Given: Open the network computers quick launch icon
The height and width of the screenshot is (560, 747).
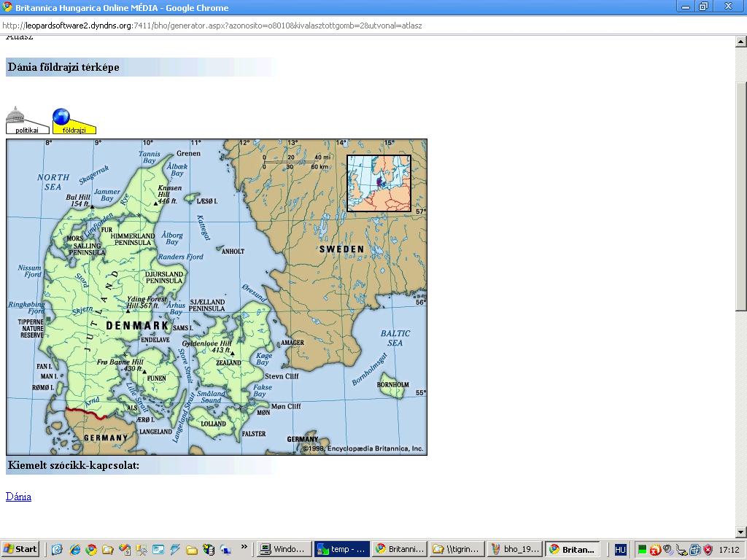Looking at the screenshot, I should click(225, 550).
